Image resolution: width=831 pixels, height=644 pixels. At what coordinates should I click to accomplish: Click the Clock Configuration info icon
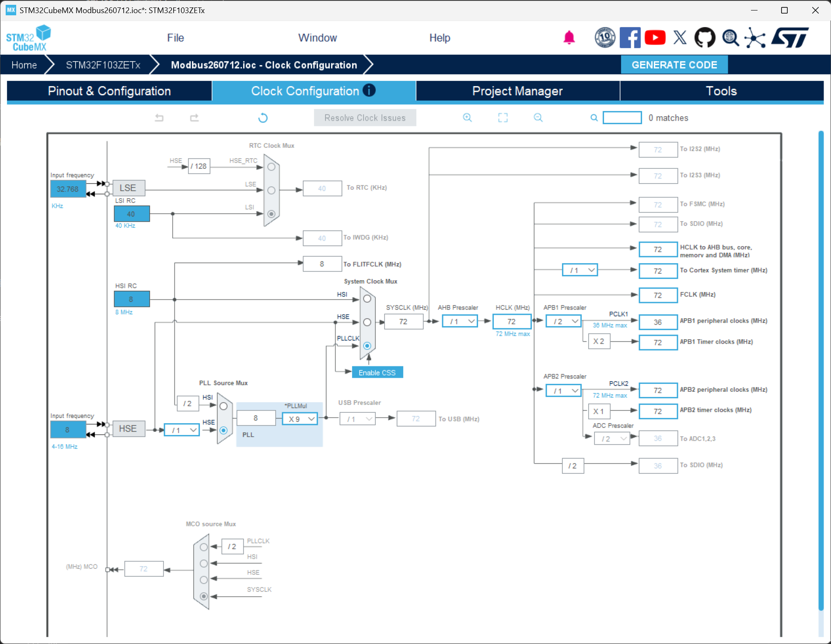coord(369,90)
